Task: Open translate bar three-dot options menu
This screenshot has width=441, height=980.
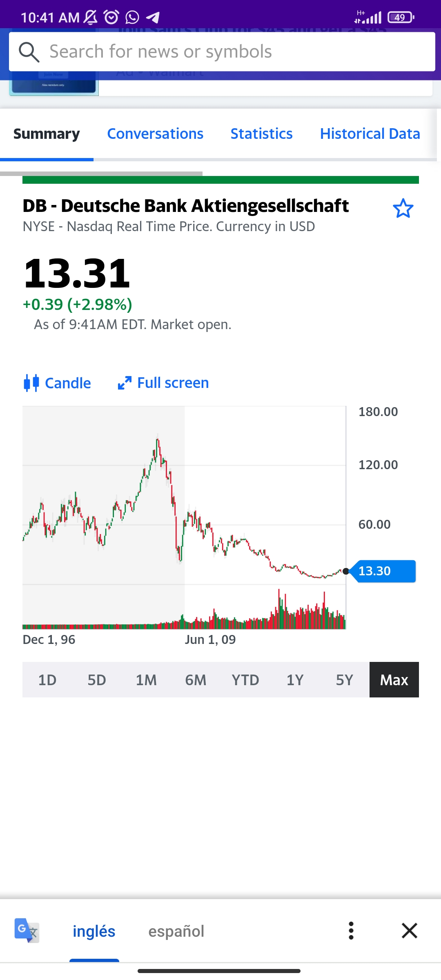Action: coord(351,931)
